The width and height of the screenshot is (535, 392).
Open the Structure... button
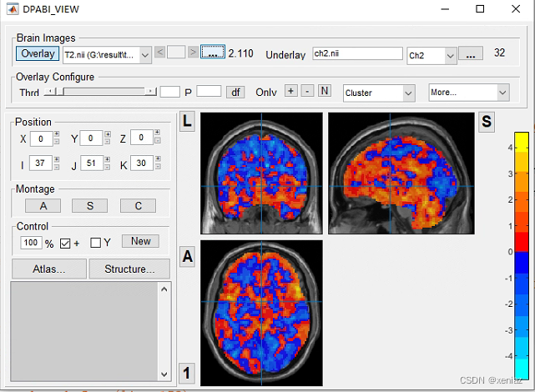[x=129, y=269]
